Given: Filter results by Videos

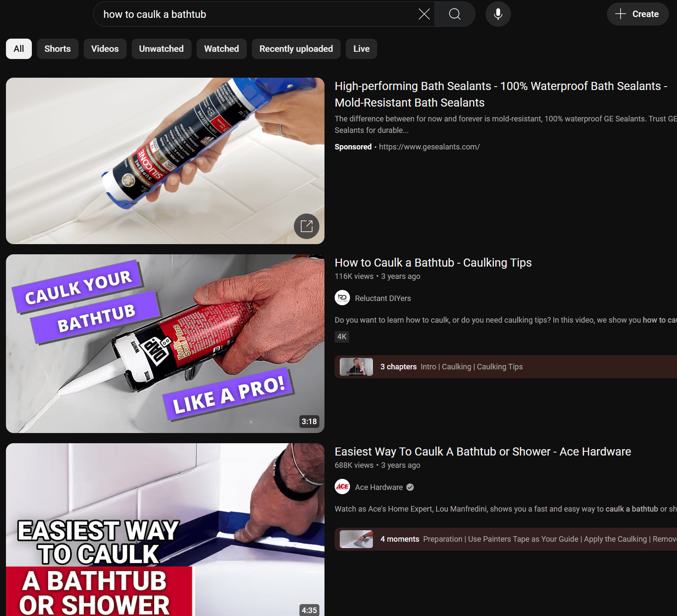Looking at the screenshot, I should point(105,49).
